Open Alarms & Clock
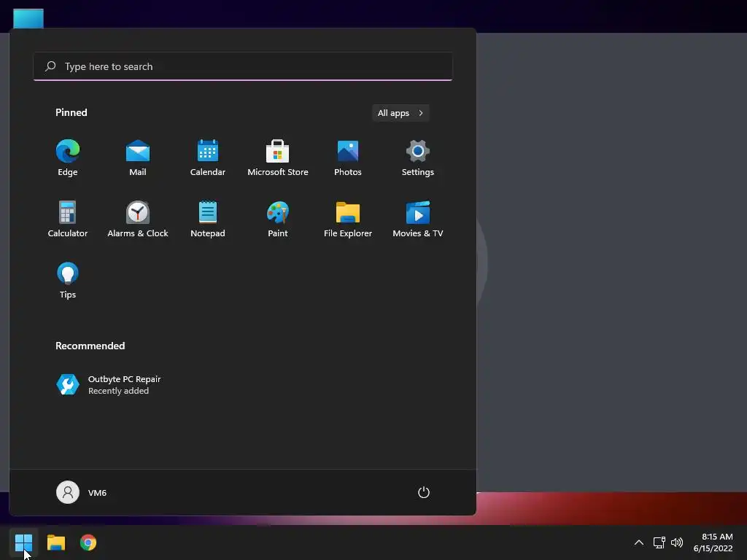This screenshot has height=560, width=747. pos(138,219)
